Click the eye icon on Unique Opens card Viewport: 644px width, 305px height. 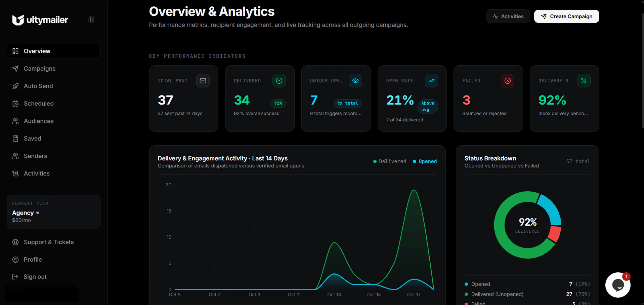coord(355,81)
